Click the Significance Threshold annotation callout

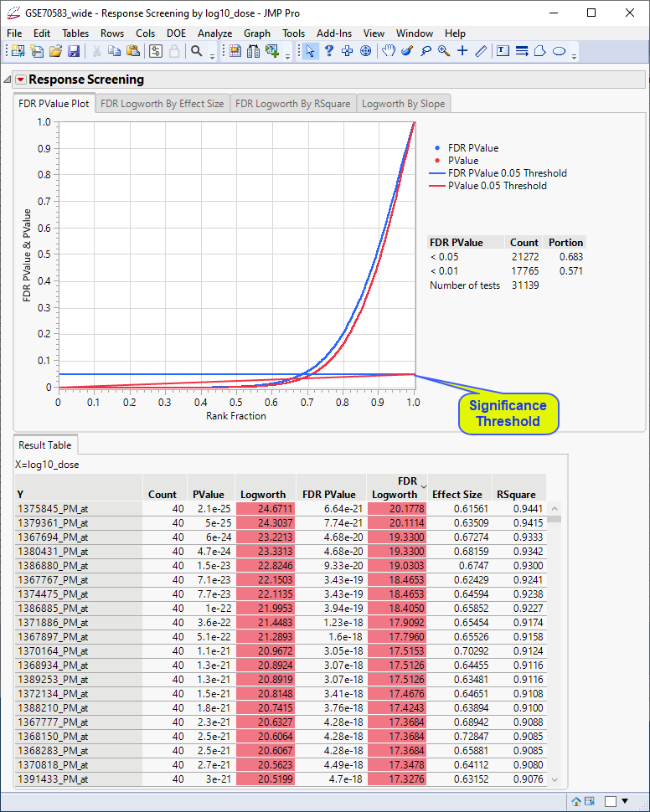pyautogui.click(x=508, y=414)
